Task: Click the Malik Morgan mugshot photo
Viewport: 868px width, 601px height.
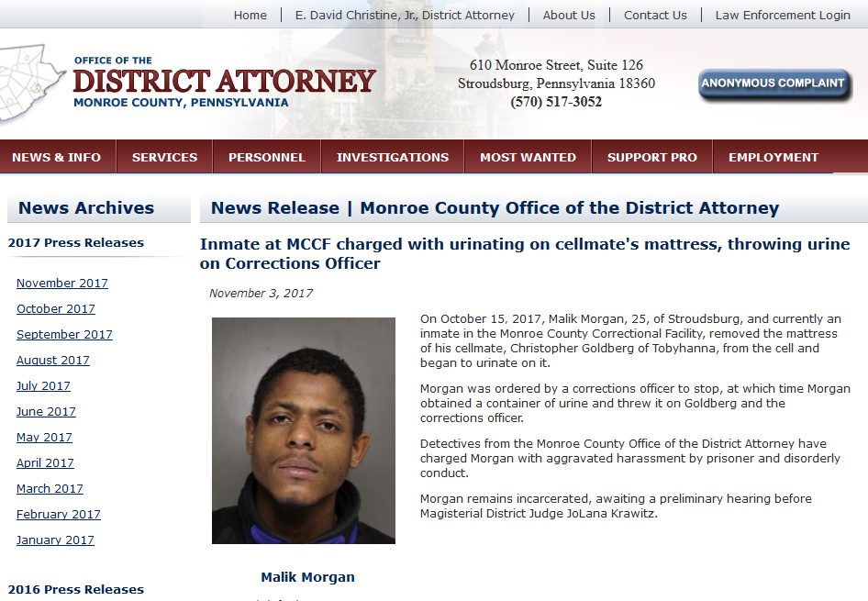Action: (x=304, y=430)
